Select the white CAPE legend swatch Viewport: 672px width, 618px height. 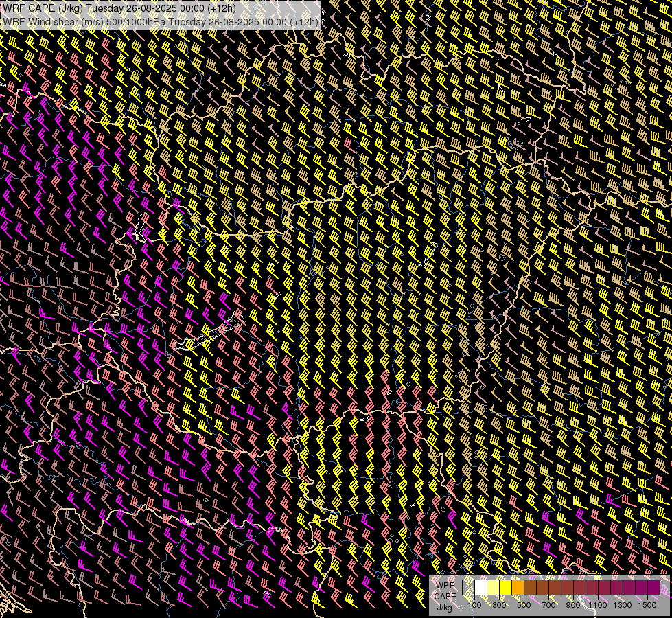(x=481, y=588)
